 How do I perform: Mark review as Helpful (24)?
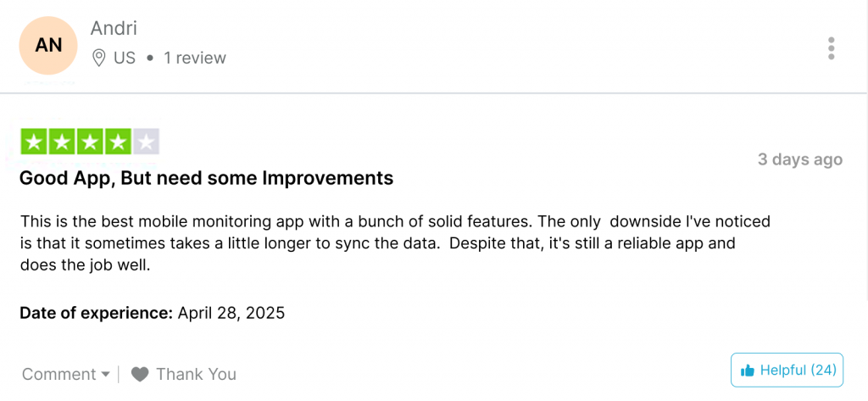click(x=787, y=370)
